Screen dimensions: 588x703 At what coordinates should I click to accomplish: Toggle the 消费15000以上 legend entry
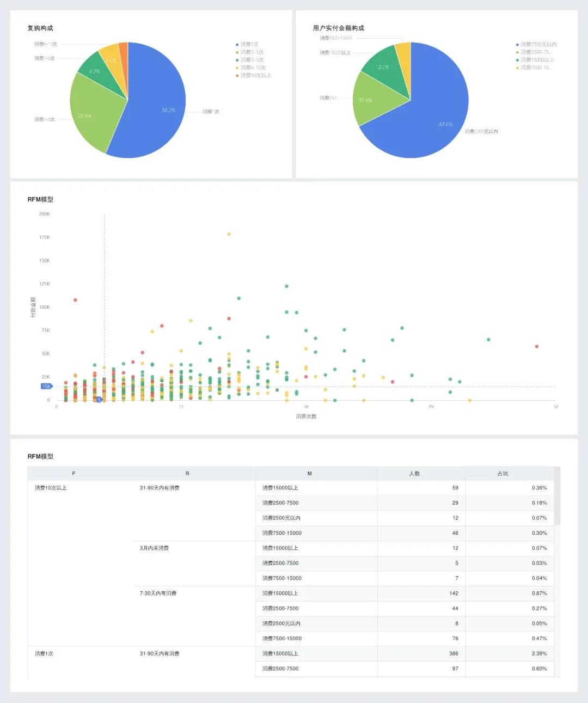[x=535, y=60]
